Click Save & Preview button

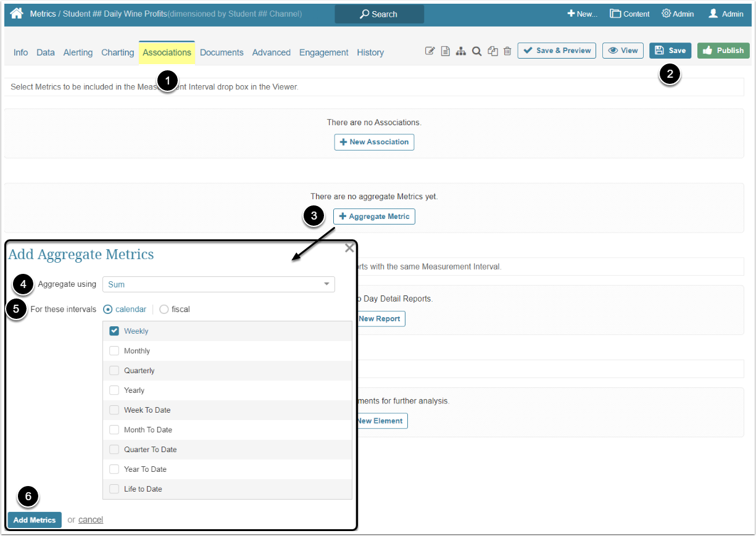pyautogui.click(x=557, y=51)
